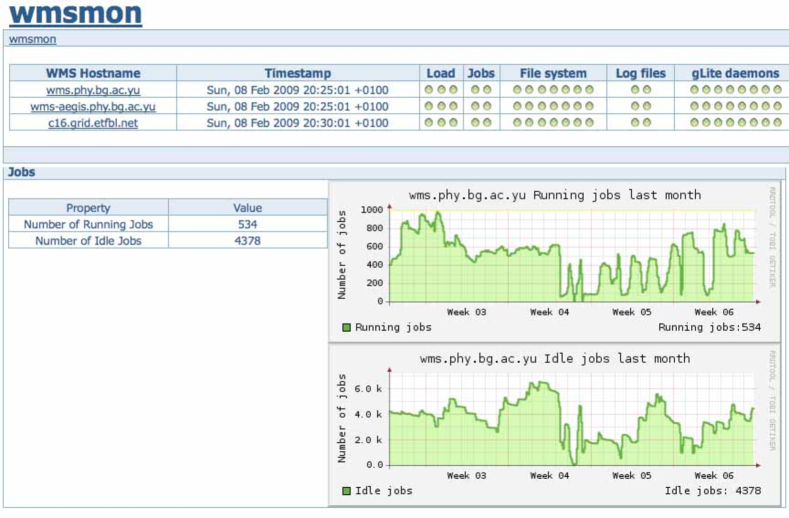Click first gLite daemons dot for c16.grid.etfbl.net

pos(695,123)
